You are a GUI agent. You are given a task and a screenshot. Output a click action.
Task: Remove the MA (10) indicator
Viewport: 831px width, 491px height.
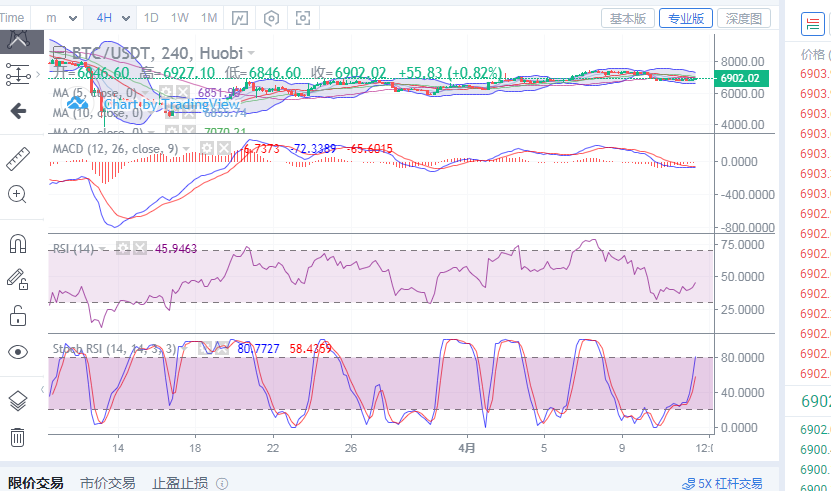pos(189,112)
